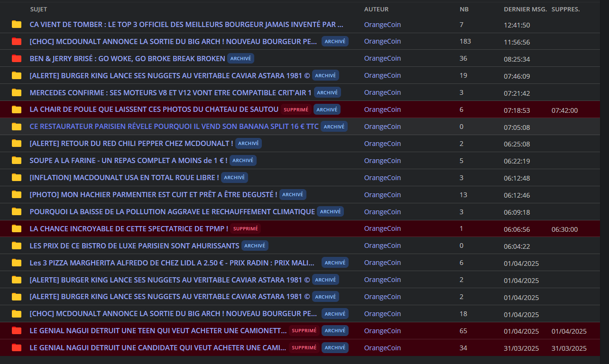
Task: Click the red folder icon of the 183-message MCDOUNALT BIG ARCH topic
Action: click(17, 41)
